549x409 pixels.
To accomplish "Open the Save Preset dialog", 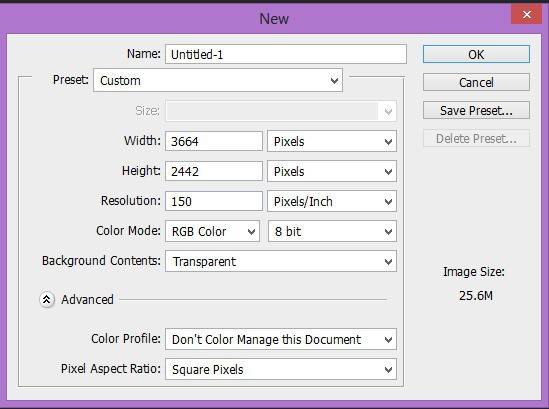I will click(x=476, y=110).
